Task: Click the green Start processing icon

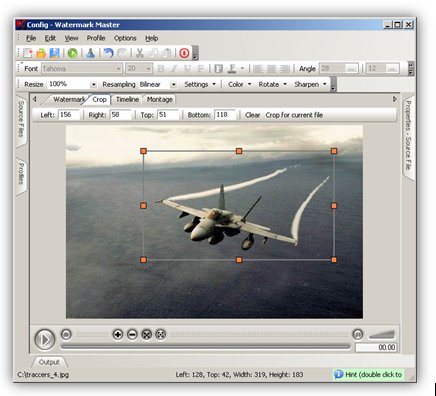Action: pyautogui.click(x=72, y=53)
